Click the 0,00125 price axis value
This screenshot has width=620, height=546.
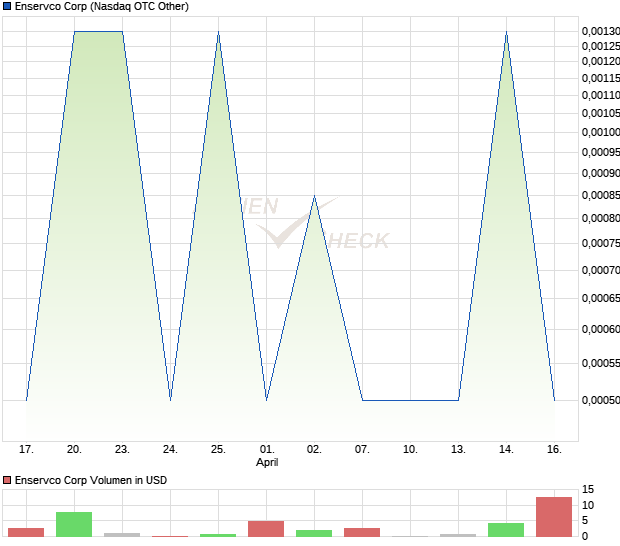(x=601, y=46)
